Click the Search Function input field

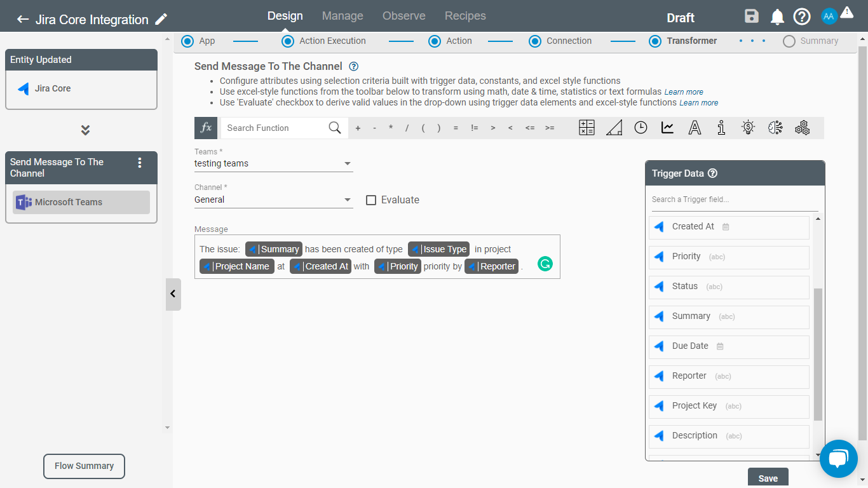click(273, 128)
